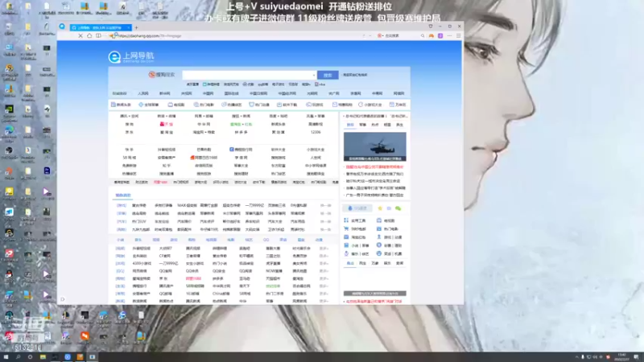Open the notification center in system tray
644x362 pixels.
pyautogui.click(x=636, y=357)
